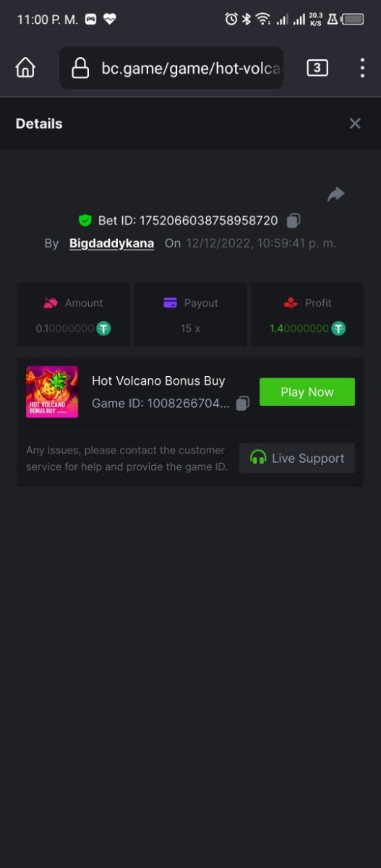Select the Hot Volcano Bonus Buy title
381x868 pixels.
coord(158,380)
